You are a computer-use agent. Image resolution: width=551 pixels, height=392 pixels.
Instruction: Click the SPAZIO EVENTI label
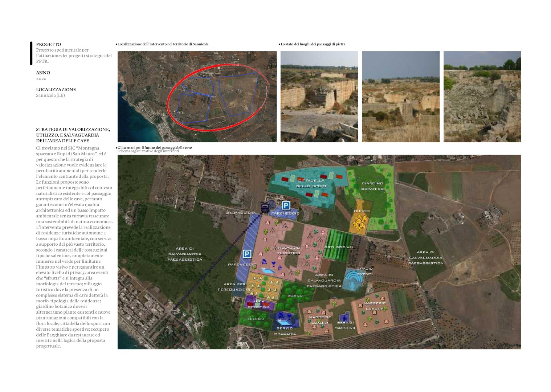point(365,271)
